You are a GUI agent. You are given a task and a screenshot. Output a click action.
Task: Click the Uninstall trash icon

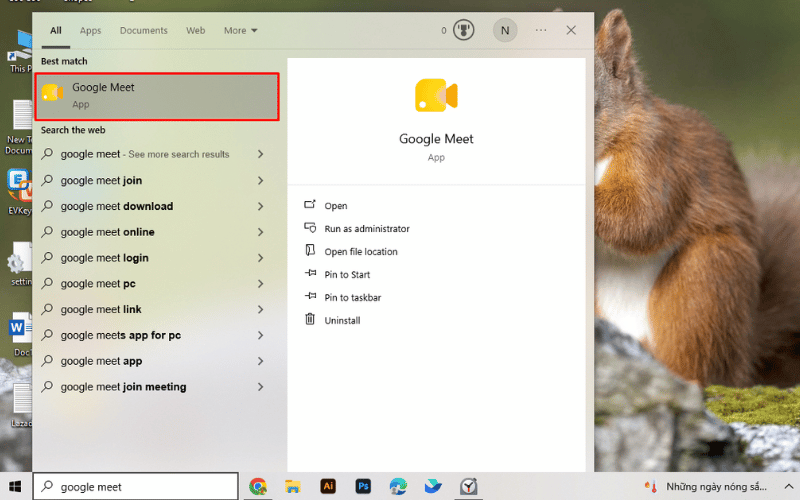pos(310,319)
